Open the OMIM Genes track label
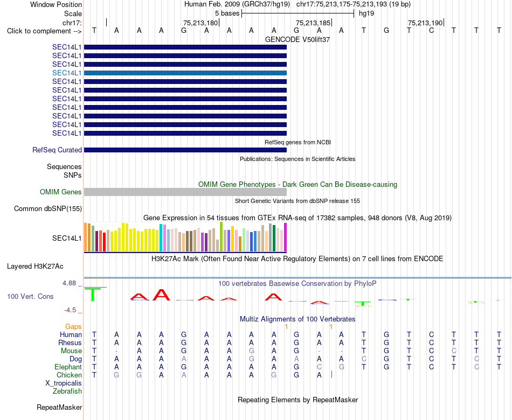This screenshot has height=420, width=512. pos(61,192)
